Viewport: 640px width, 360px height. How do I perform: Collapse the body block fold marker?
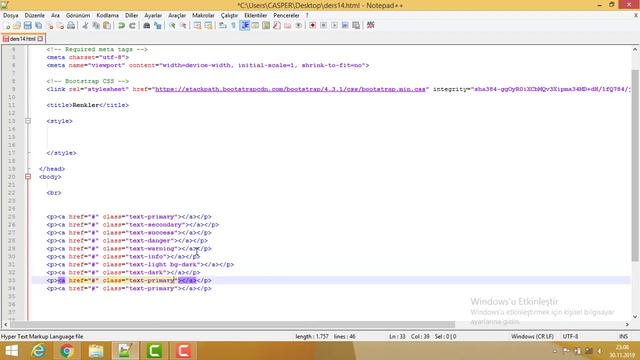click(x=28, y=177)
